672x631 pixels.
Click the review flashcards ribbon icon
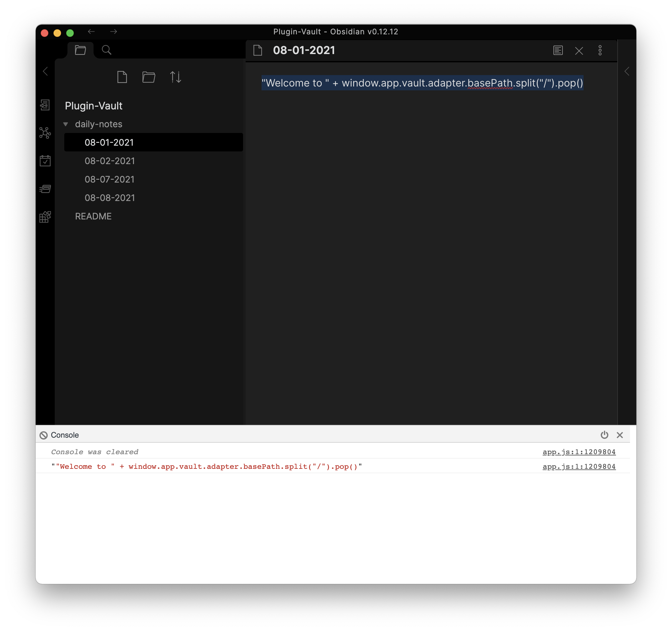(x=45, y=189)
